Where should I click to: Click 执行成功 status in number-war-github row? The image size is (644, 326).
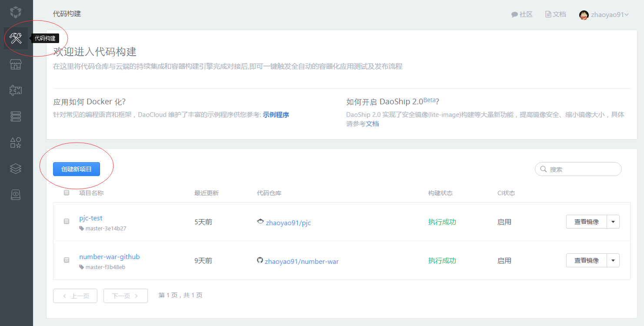[442, 260]
